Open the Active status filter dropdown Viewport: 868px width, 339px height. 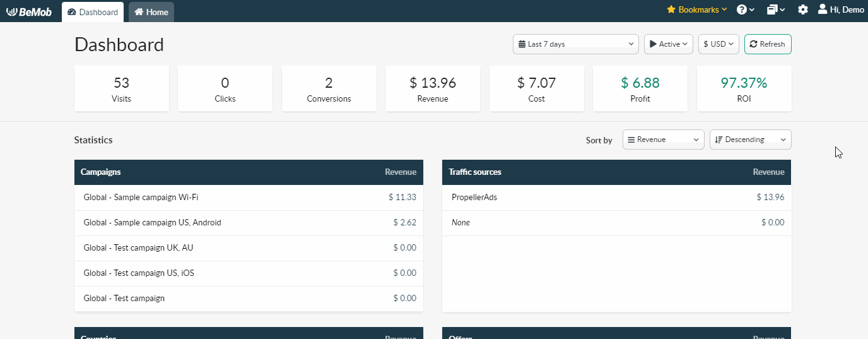click(668, 44)
